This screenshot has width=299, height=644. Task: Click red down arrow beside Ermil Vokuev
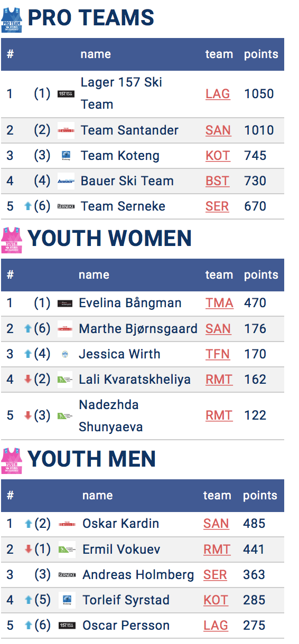pos(28,550)
